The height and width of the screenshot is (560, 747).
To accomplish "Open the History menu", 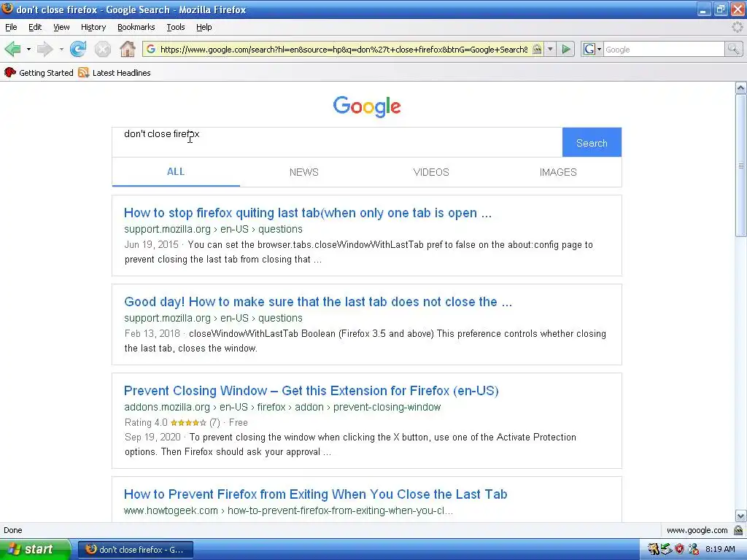I will click(x=93, y=27).
